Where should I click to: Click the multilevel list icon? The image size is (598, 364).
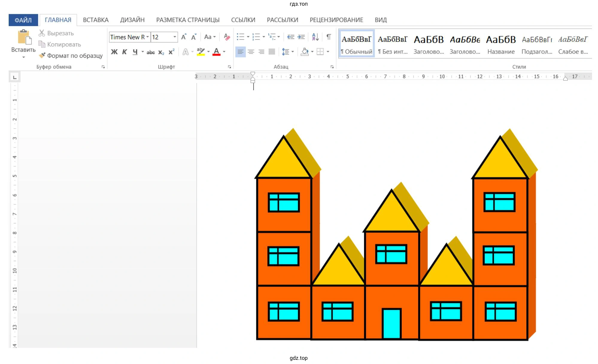pyautogui.click(x=272, y=37)
